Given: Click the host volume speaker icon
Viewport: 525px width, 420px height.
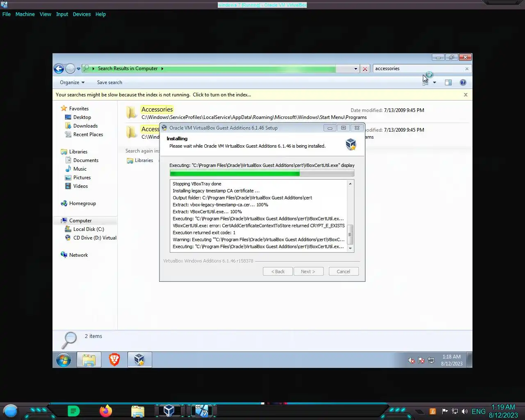Looking at the screenshot, I should pos(464,411).
